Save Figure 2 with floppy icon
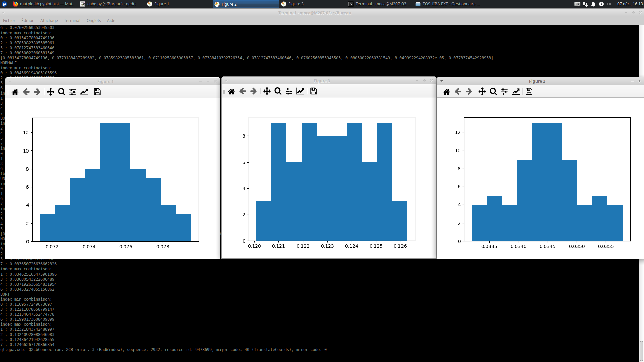This screenshot has height=362, width=644. pos(529,92)
